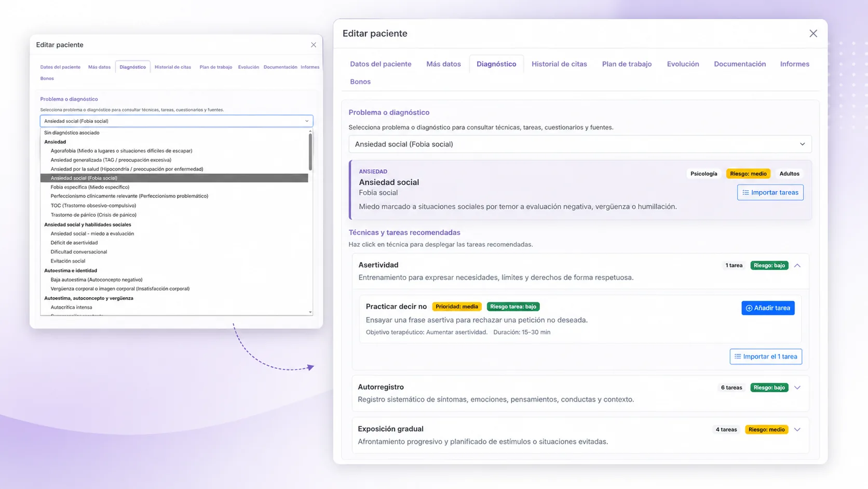
Task: Open Bonos tab in small dialog
Action: [47, 78]
